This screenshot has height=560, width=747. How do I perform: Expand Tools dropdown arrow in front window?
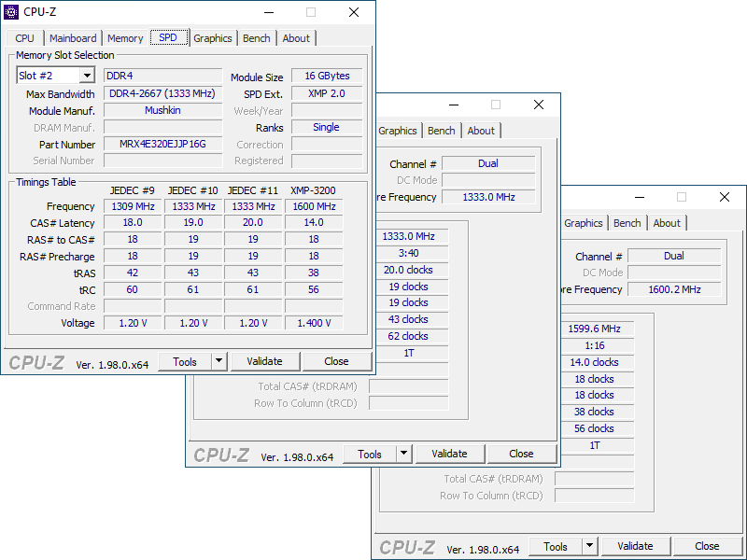(x=218, y=361)
